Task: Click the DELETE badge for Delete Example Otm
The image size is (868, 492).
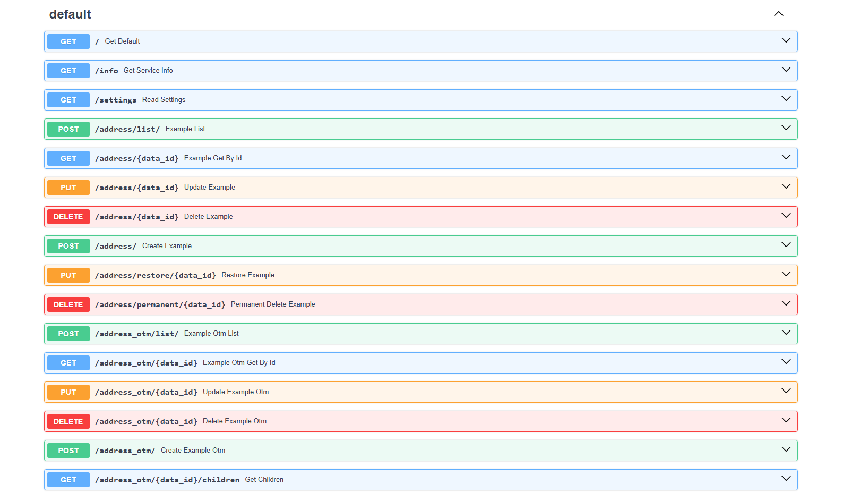Action: click(68, 421)
